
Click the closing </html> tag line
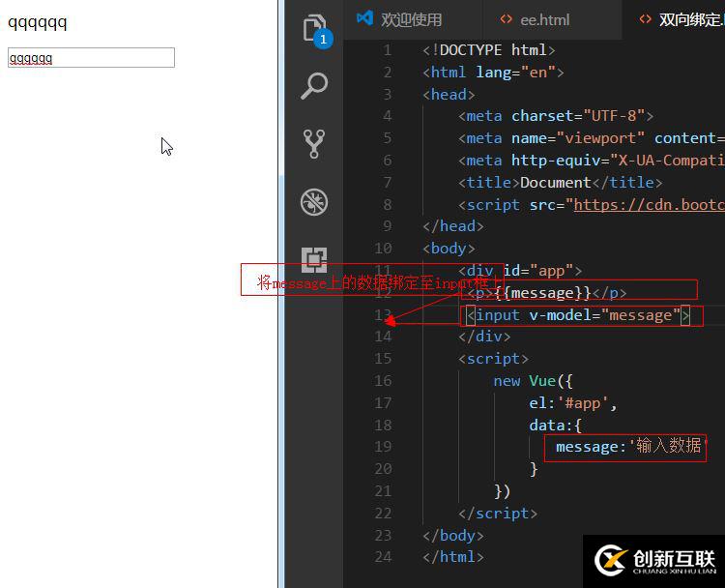click(453, 556)
